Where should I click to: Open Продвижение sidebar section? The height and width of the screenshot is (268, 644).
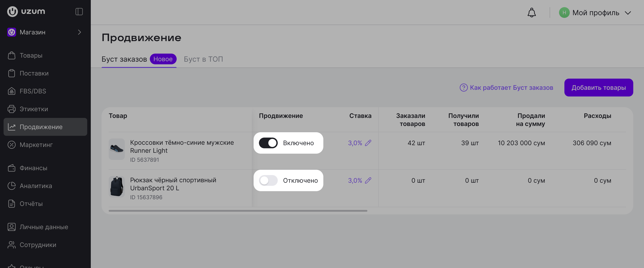(x=45, y=127)
